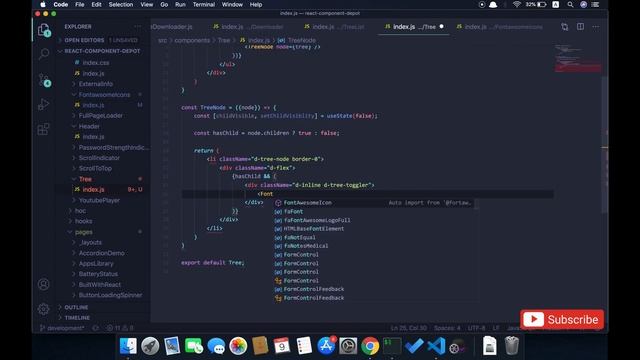Screen dimensions: 640x360
Task: Click the YouTube Subscribe button
Action: pos(562,319)
